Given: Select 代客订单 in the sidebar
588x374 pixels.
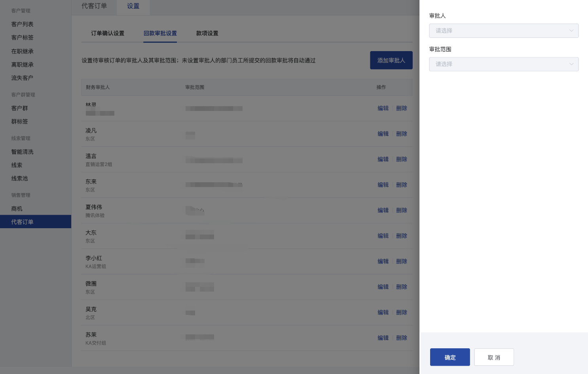Looking at the screenshot, I should pyautogui.click(x=36, y=222).
